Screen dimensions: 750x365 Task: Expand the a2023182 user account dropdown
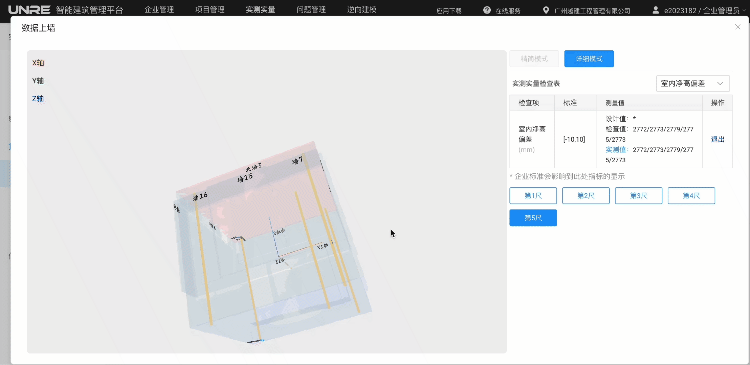click(x=706, y=11)
